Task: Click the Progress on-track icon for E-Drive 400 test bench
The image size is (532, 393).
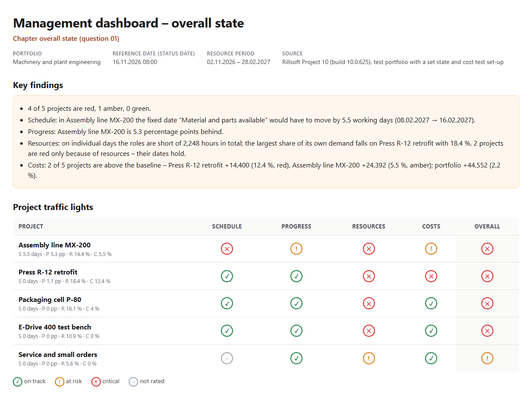Action: pos(296,331)
